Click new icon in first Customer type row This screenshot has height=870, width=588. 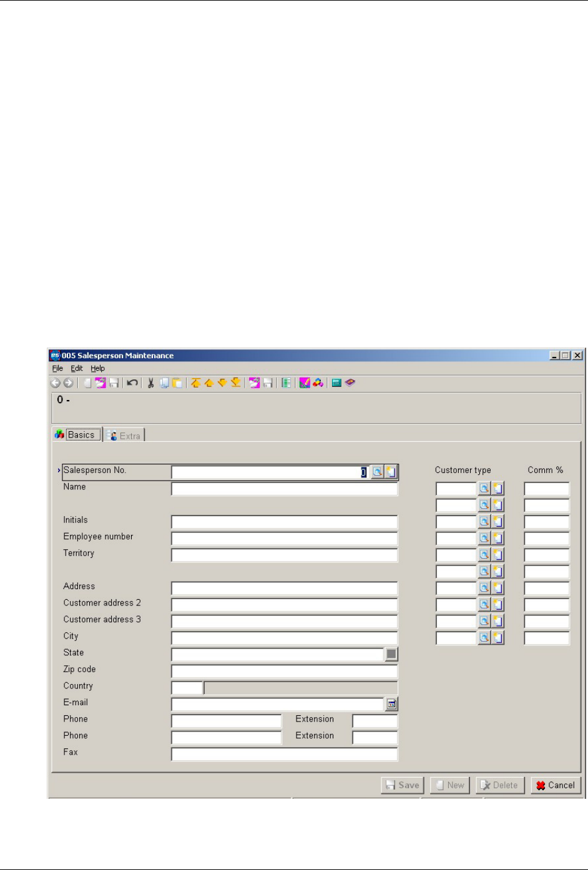click(x=497, y=489)
